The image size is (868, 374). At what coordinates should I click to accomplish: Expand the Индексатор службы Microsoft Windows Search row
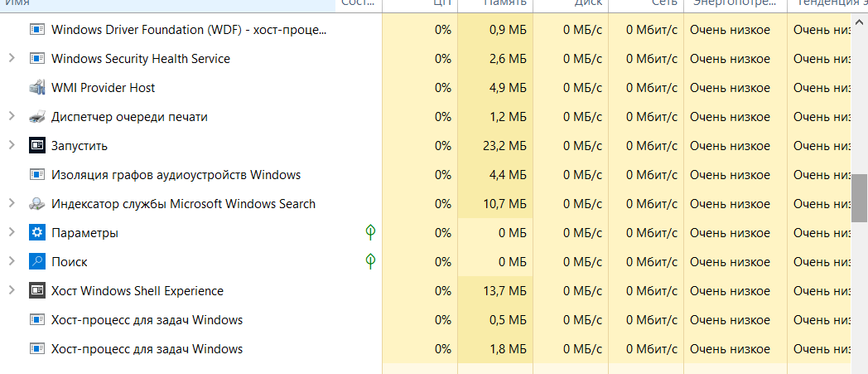(12, 204)
